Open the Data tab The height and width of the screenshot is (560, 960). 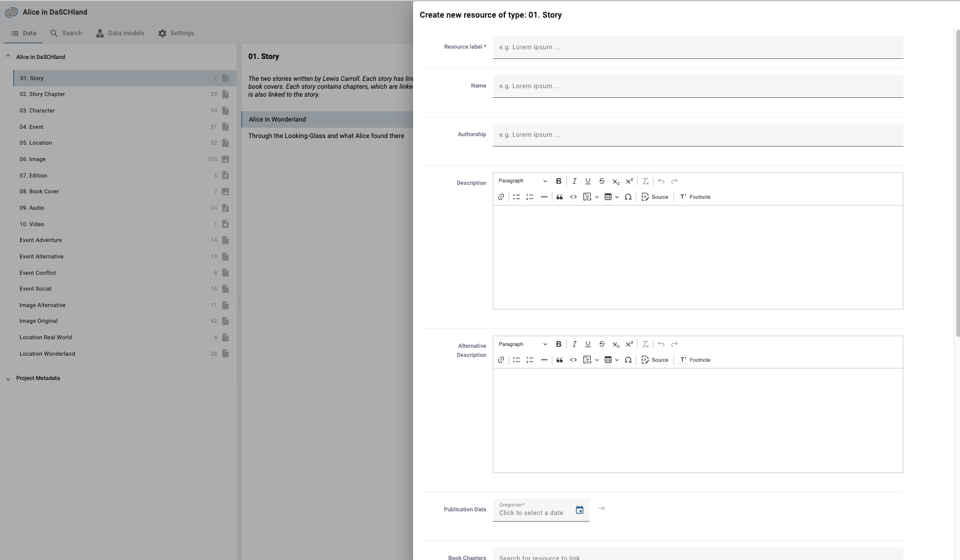click(x=23, y=33)
